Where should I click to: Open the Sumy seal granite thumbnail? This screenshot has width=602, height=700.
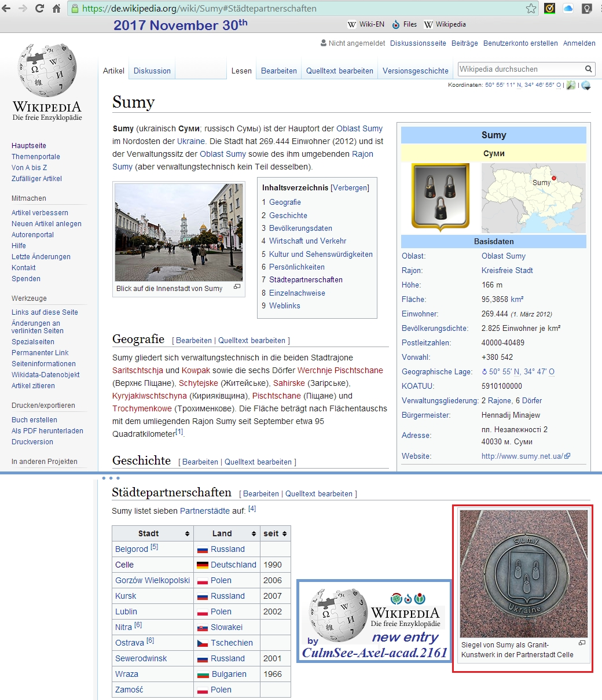(523, 574)
